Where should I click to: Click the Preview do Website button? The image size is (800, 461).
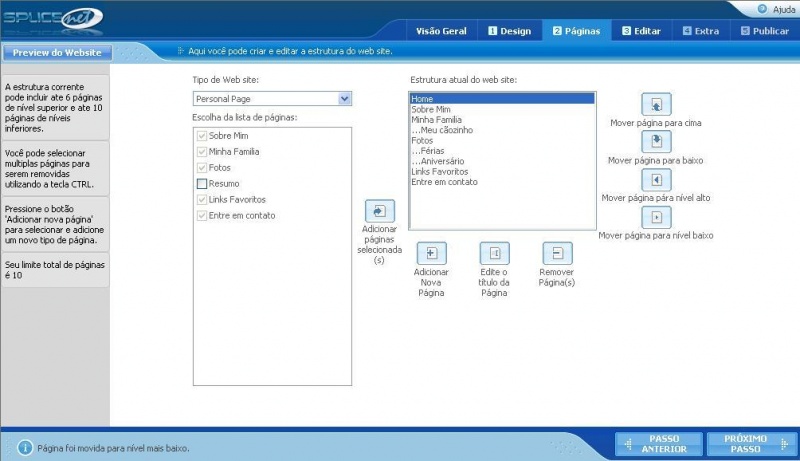(x=57, y=53)
